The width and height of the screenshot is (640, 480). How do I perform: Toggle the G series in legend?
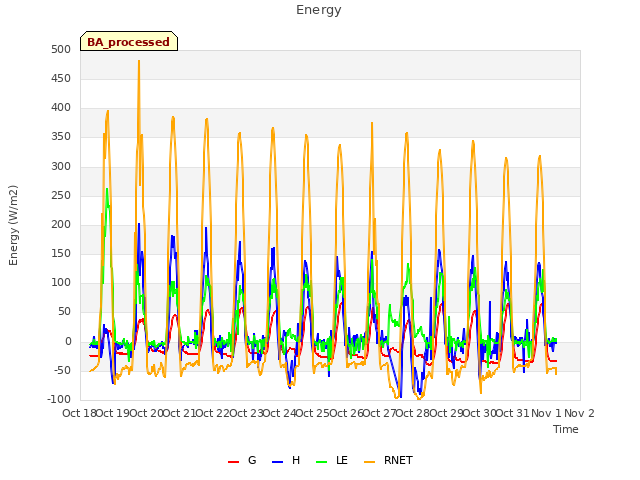[242, 460]
